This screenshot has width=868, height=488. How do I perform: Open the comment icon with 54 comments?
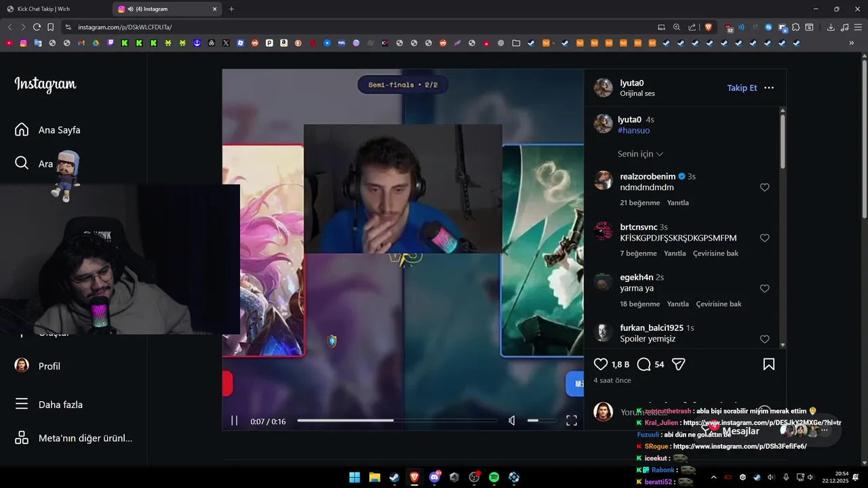644,365
